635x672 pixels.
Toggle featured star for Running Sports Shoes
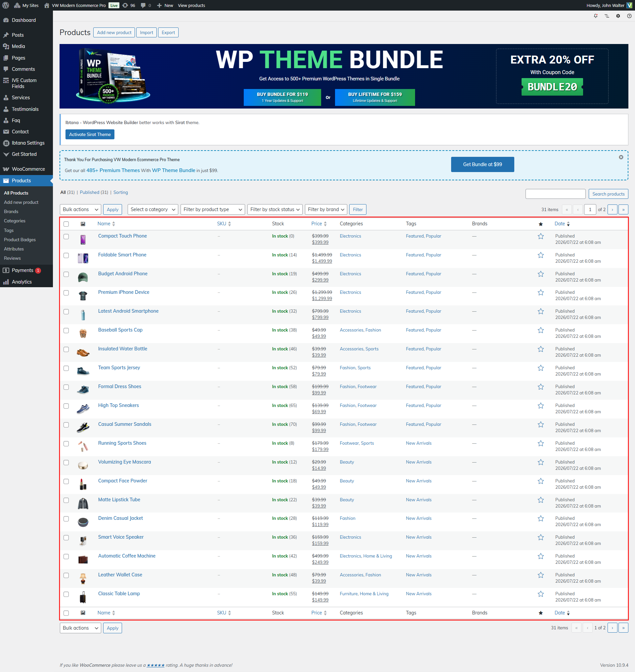click(540, 443)
